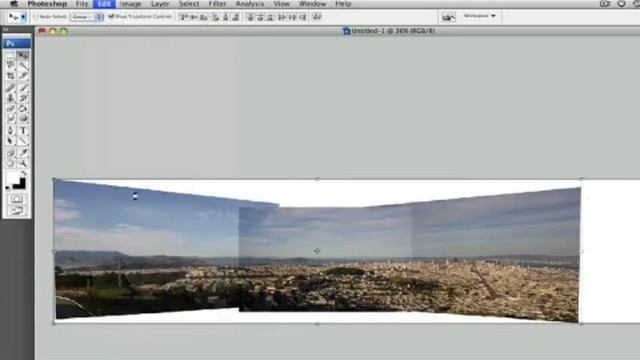Click Align Left Edges icon
The width and height of the screenshot is (640, 360).
216,17
